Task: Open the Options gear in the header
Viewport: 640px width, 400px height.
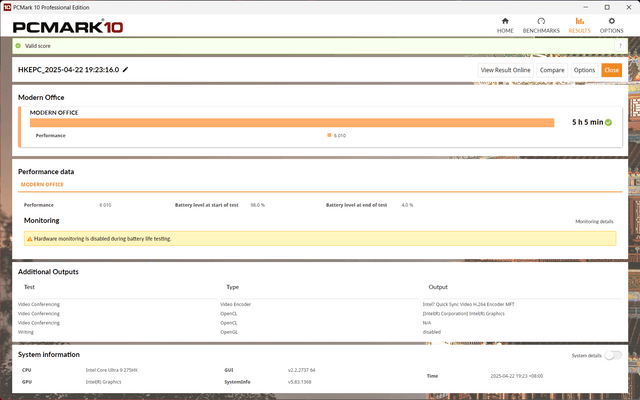Action: pyautogui.click(x=611, y=25)
